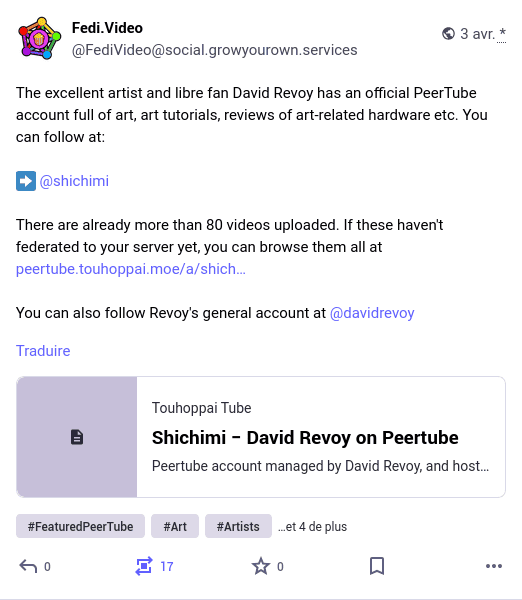Click the right-arrow emoji before @shichimi
Screen dimensions: 522x600
pos(26,181)
